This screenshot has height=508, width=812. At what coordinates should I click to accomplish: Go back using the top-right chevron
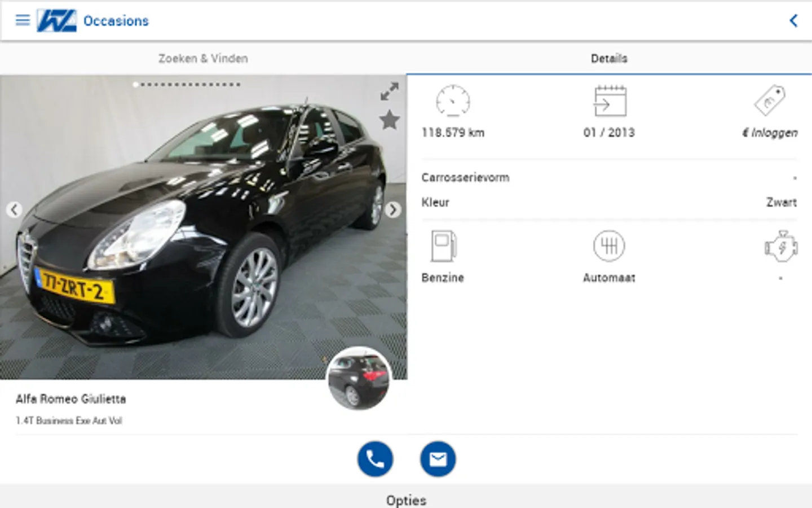tap(793, 21)
